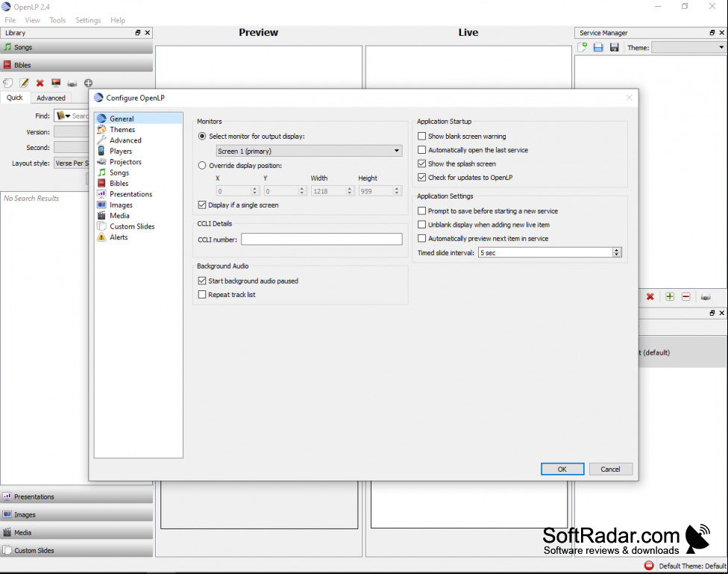Screen dimensions: 728x574
Task: Close the Service Manager panel
Action: pyautogui.click(x=721, y=33)
